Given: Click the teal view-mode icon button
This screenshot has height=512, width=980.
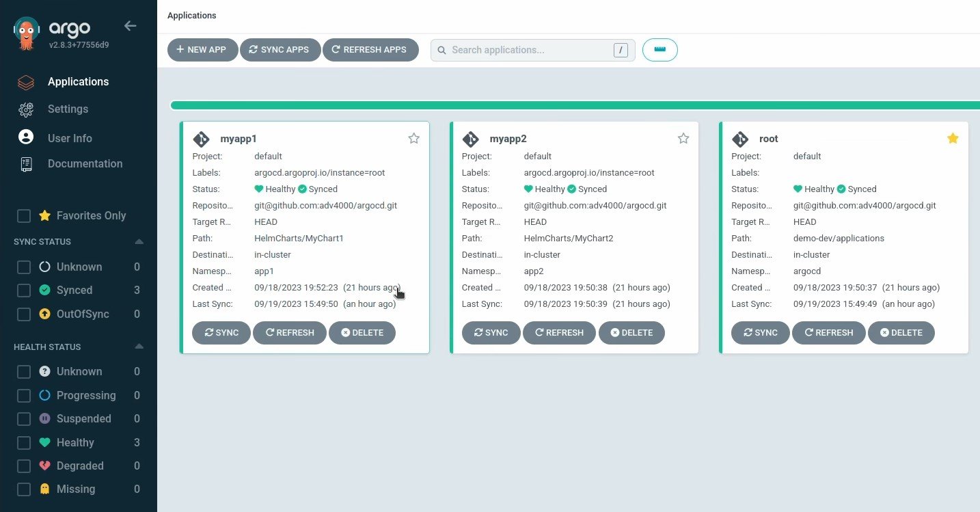Looking at the screenshot, I should 660,50.
